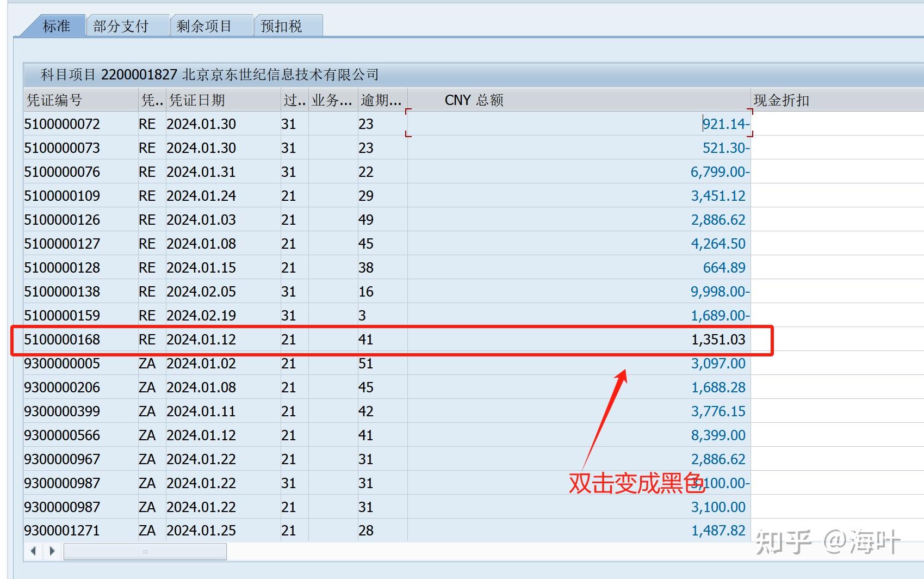Click amount 9,998.00- for document 5100000138

pos(719,291)
